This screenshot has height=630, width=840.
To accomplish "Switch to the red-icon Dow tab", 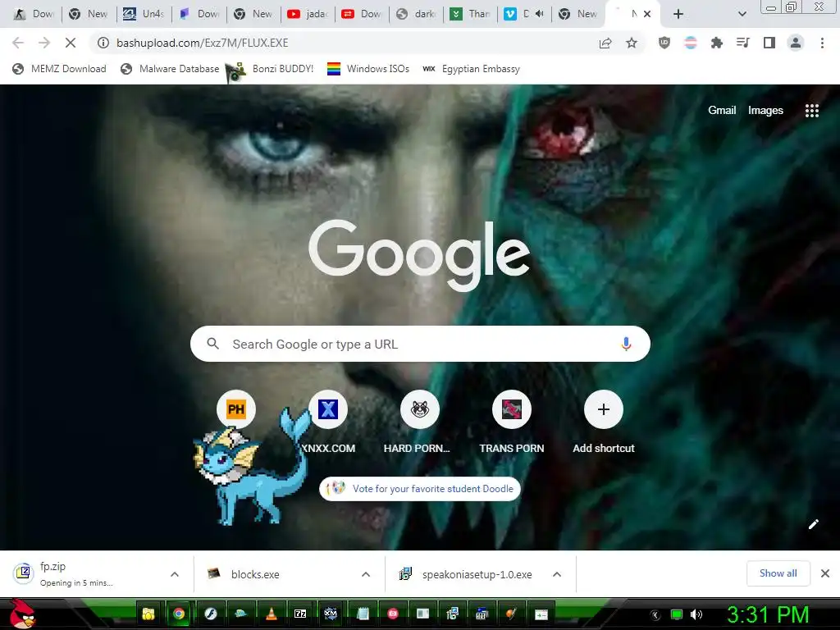I will pyautogui.click(x=362, y=14).
